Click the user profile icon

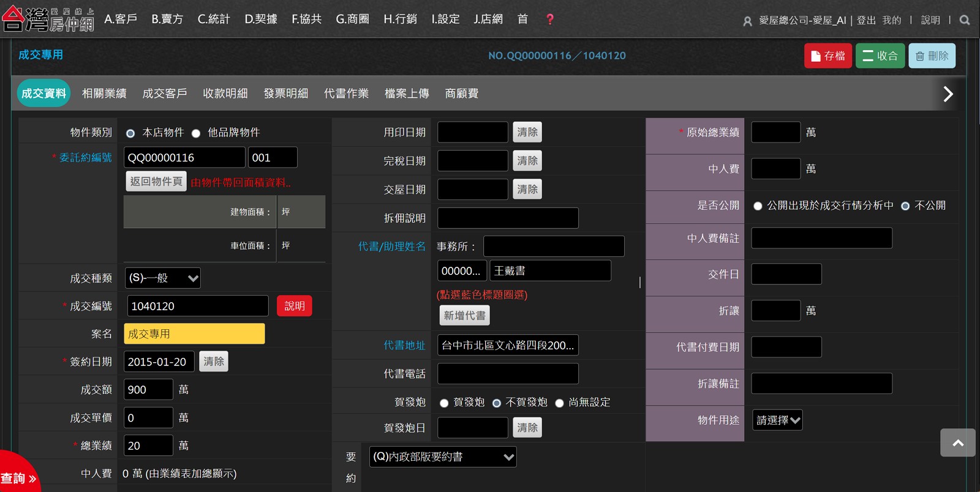[747, 21]
